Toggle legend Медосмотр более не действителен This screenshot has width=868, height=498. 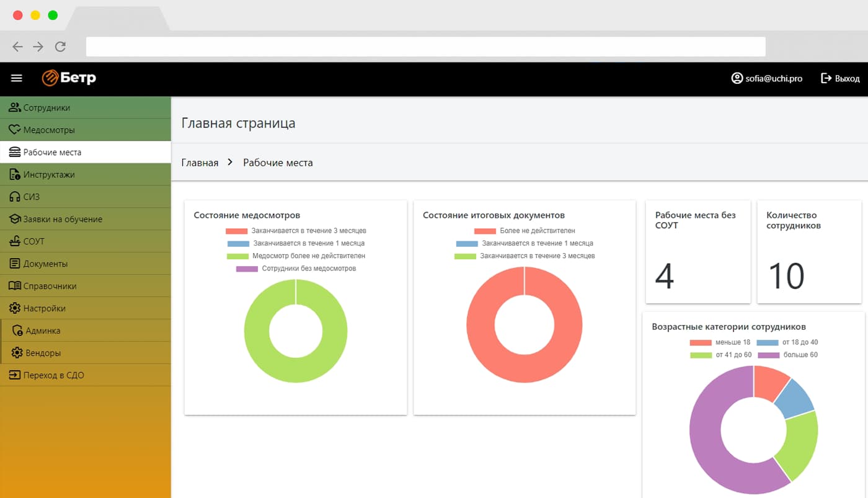tap(296, 256)
